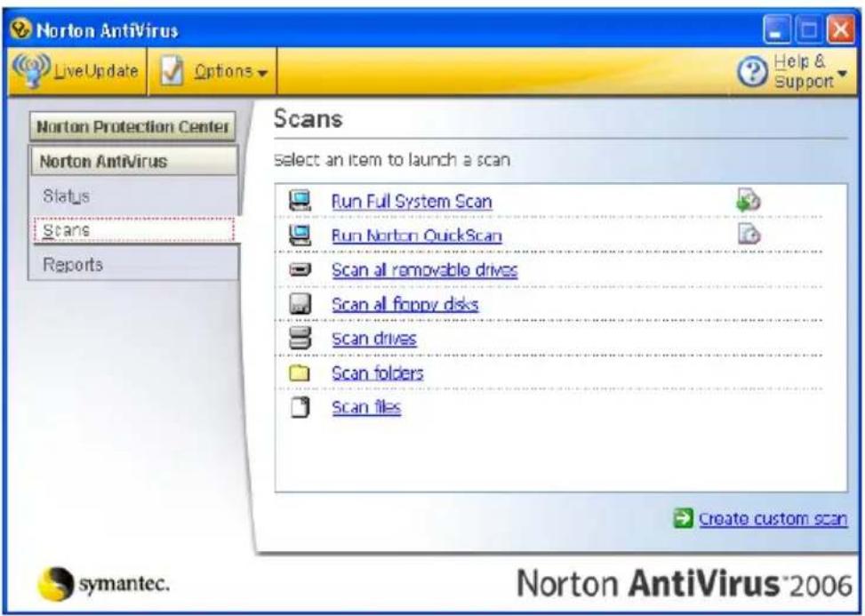
Task: Open the Help & Support text label
Action: pyautogui.click(x=804, y=71)
